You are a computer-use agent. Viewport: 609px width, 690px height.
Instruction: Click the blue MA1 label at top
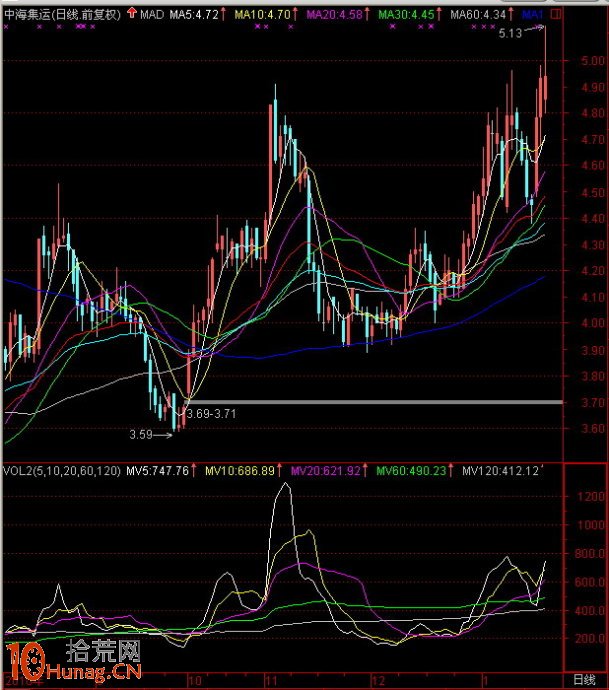[x=533, y=15]
